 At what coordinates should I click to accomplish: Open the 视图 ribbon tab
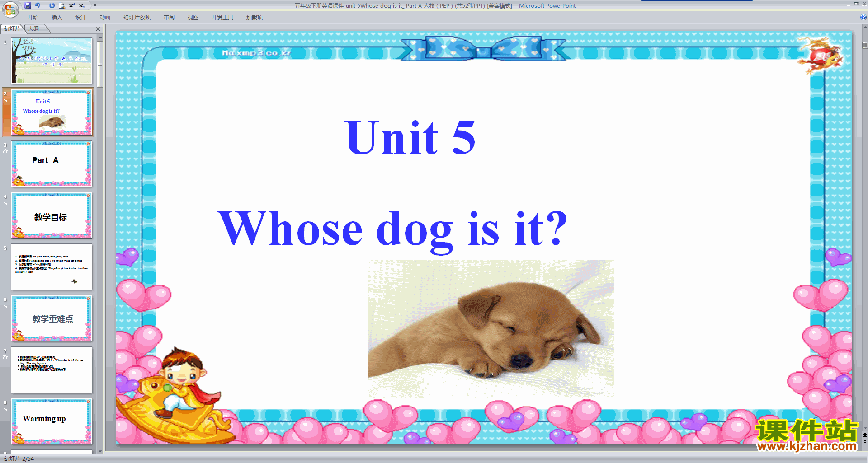(x=193, y=18)
